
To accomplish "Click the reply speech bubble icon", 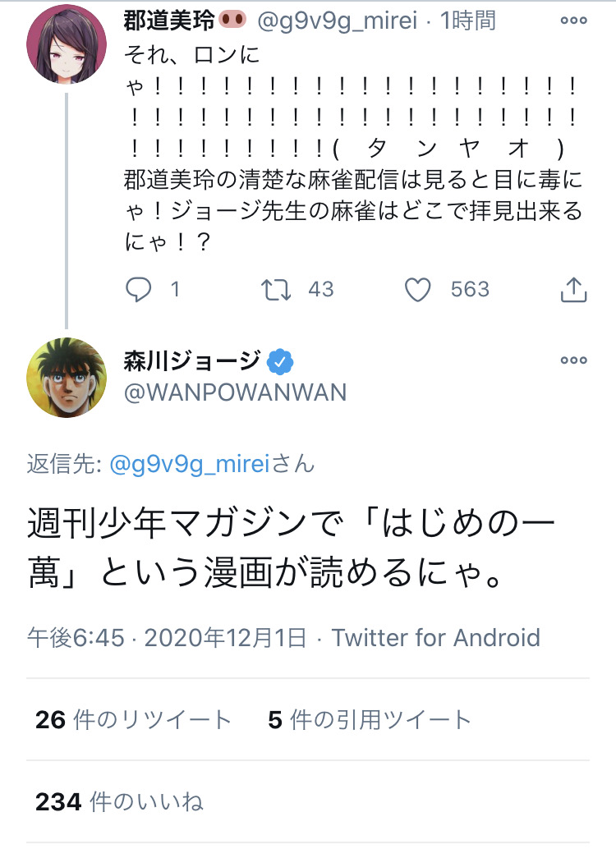I will 139,290.
